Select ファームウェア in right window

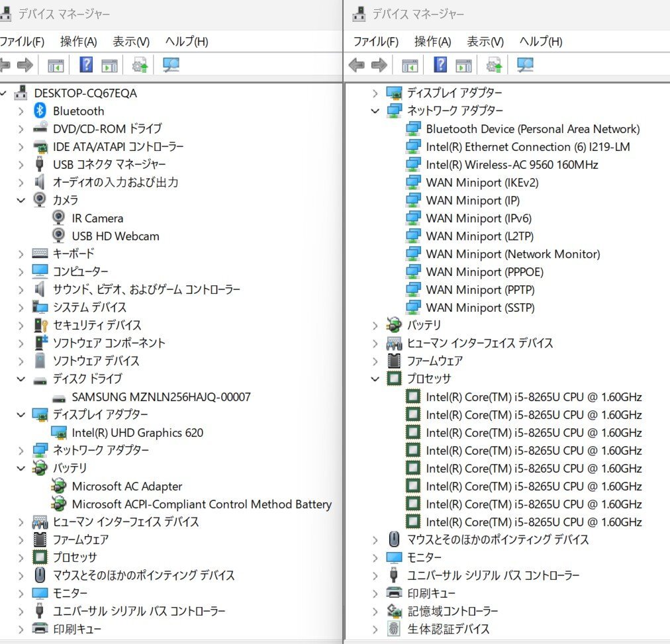coord(434,361)
